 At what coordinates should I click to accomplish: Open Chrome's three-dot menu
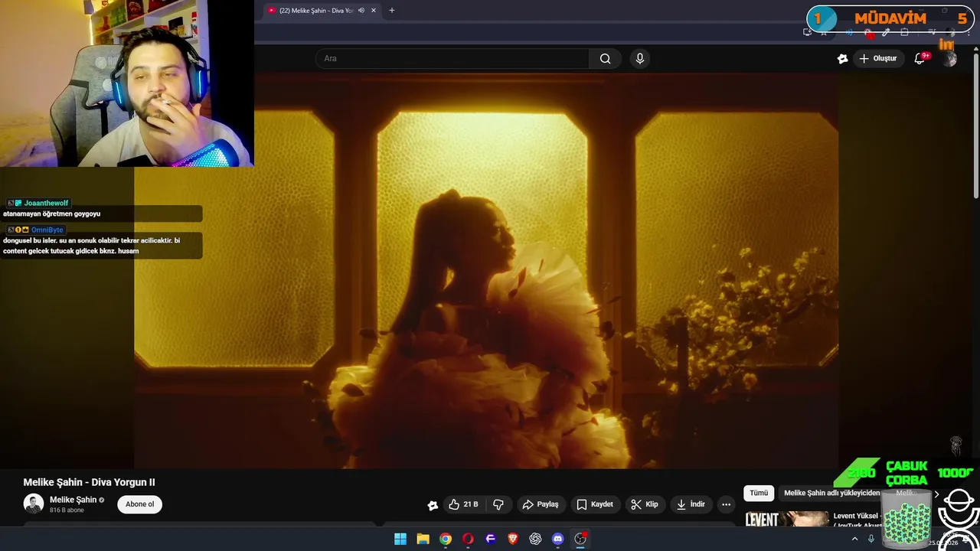[x=969, y=33]
